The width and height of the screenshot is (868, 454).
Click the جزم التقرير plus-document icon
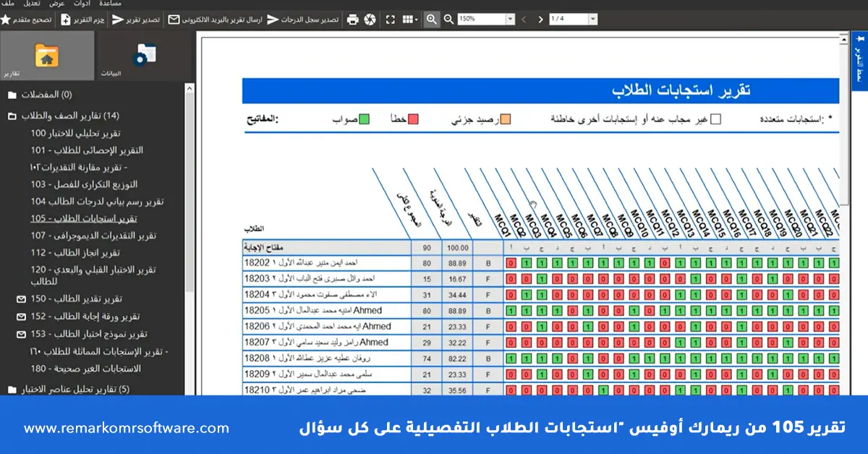tap(65, 20)
